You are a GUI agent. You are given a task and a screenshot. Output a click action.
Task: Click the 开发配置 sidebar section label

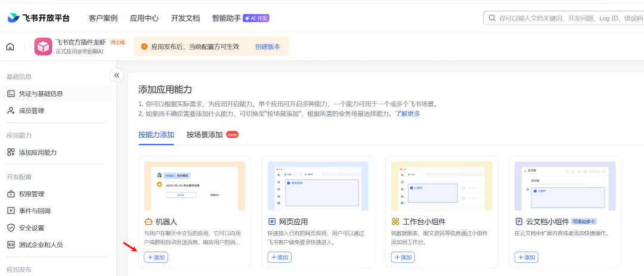tap(19, 177)
